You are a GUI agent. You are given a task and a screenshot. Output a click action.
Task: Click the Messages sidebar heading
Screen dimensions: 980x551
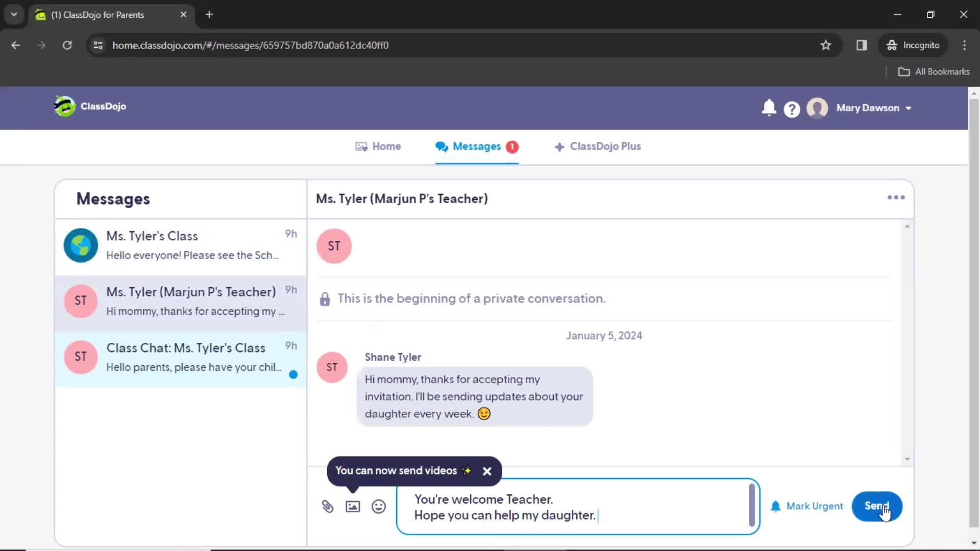pyautogui.click(x=113, y=199)
